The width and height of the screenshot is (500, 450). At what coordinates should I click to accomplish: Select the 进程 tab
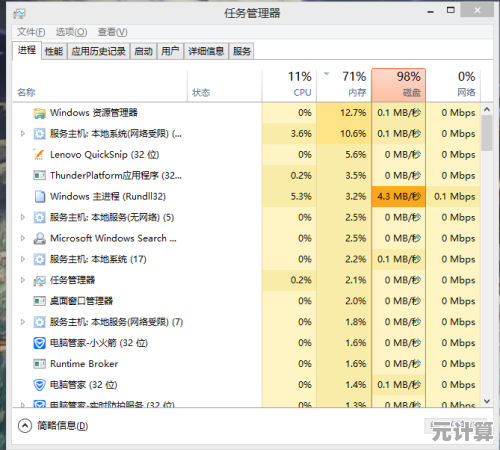tap(27, 51)
